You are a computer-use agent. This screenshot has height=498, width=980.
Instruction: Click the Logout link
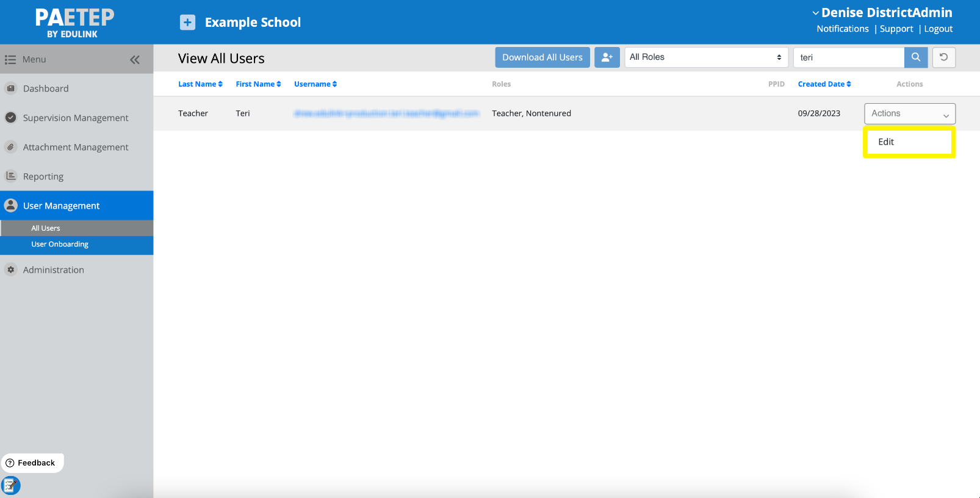pos(939,29)
